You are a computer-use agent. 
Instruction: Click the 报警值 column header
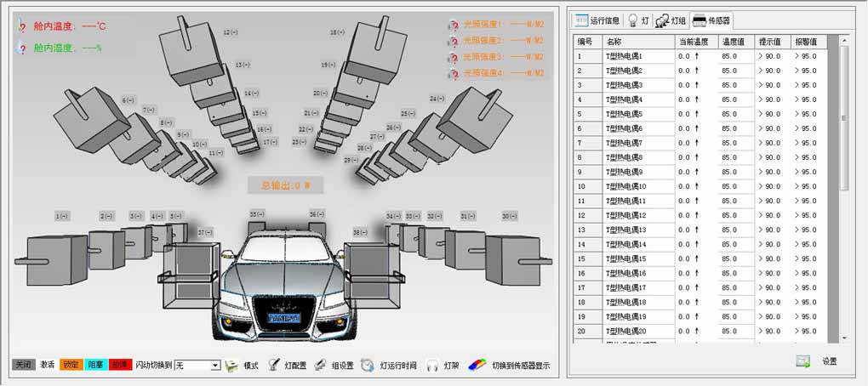tap(806, 41)
